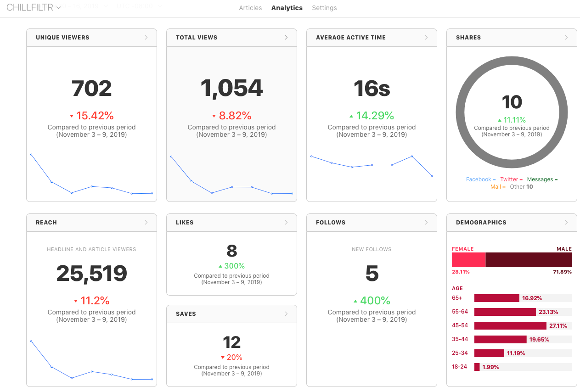Click the 1,054 total views number
580x392 pixels.
click(232, 88)
